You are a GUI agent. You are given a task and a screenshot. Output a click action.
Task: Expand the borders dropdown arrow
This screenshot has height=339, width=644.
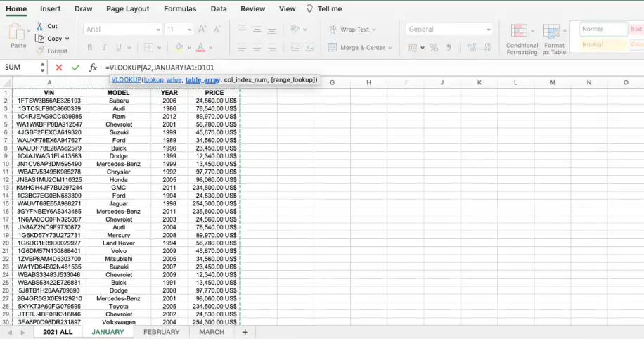click(x=159, y=48)
